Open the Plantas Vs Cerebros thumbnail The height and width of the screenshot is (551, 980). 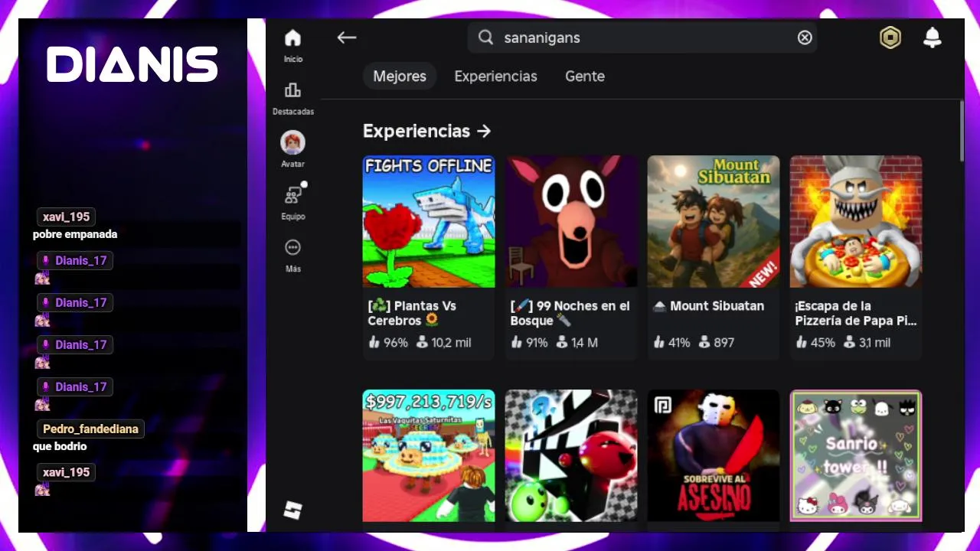point(429,222)
